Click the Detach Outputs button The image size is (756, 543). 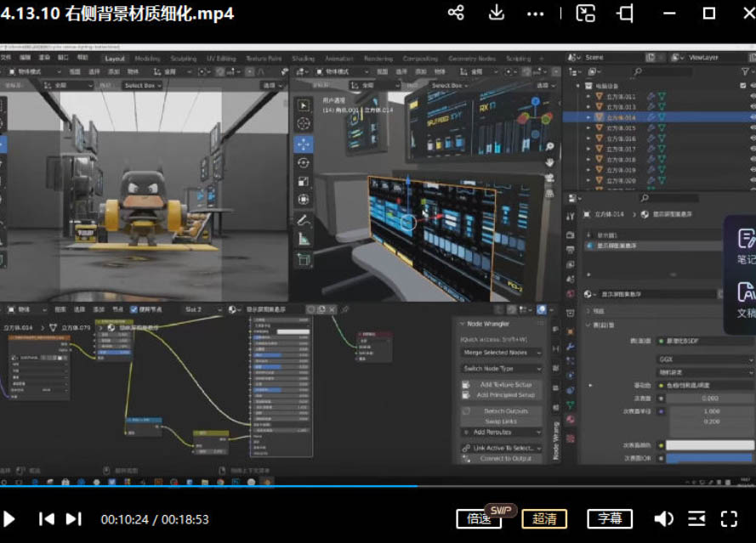point(502,411)
